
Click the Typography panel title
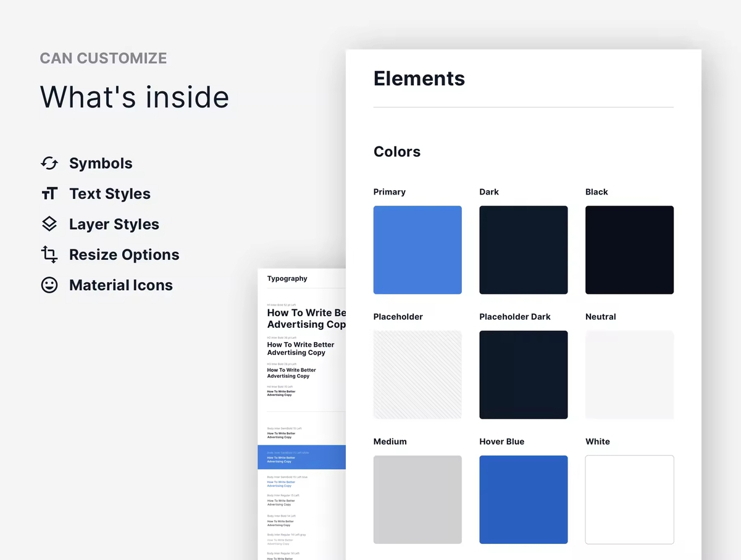pos(287,278)
